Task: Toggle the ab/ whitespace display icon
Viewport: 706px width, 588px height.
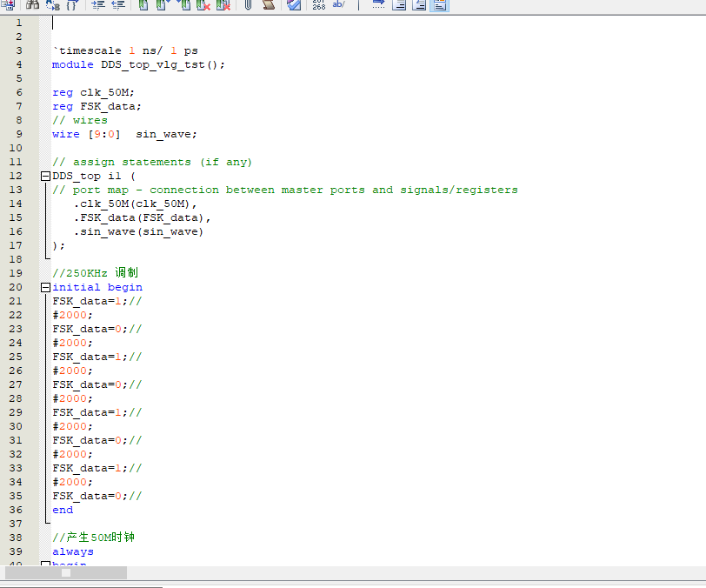Action: point(338,4)
